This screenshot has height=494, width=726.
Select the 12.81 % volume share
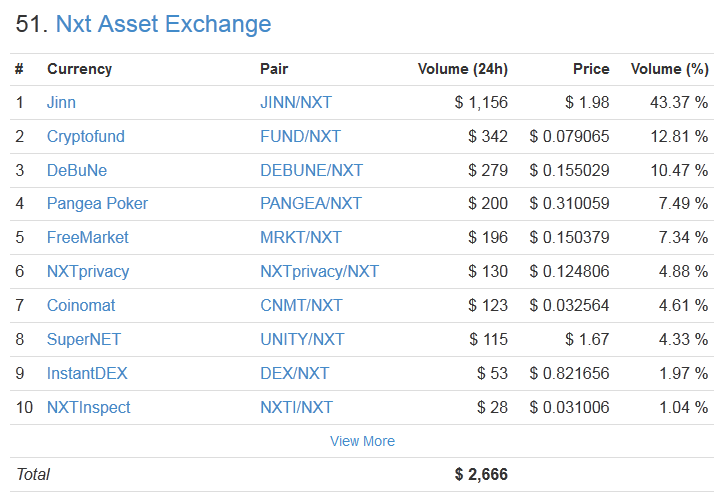click(679, 137)
